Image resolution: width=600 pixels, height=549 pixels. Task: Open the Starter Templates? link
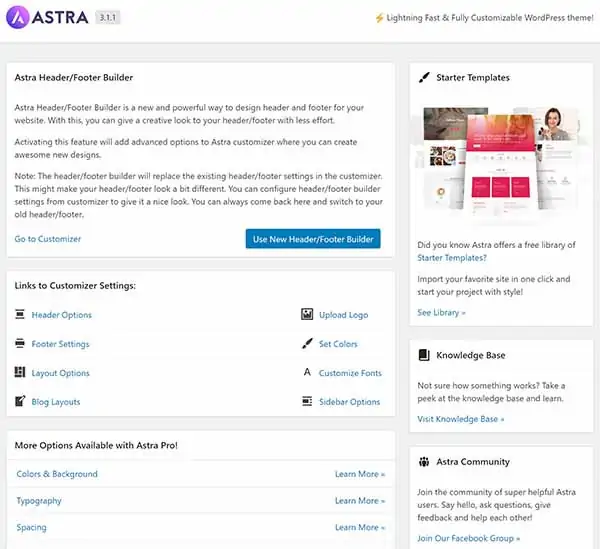pyautogui.click(x=452, y=257)
